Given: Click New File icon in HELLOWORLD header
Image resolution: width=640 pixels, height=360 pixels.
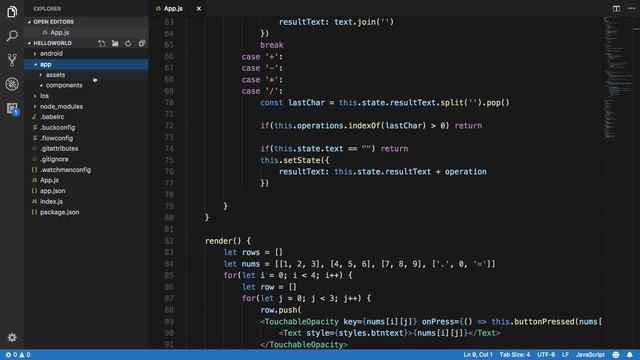Looking at the screenshot, I should [x=102, y=43].
